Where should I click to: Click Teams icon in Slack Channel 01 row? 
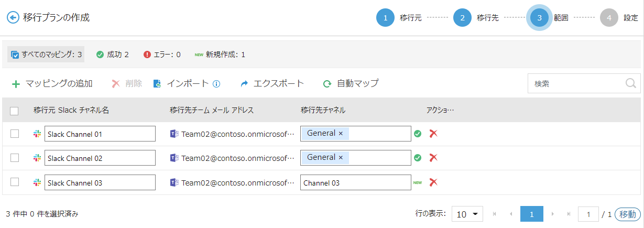click(x=174, y=134)
